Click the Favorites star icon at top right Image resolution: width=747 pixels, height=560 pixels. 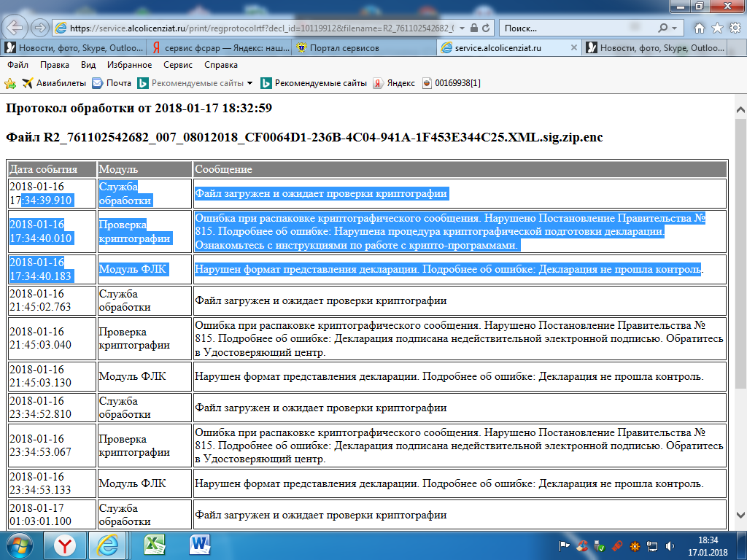pyautogui.click(x=716, y=28)
